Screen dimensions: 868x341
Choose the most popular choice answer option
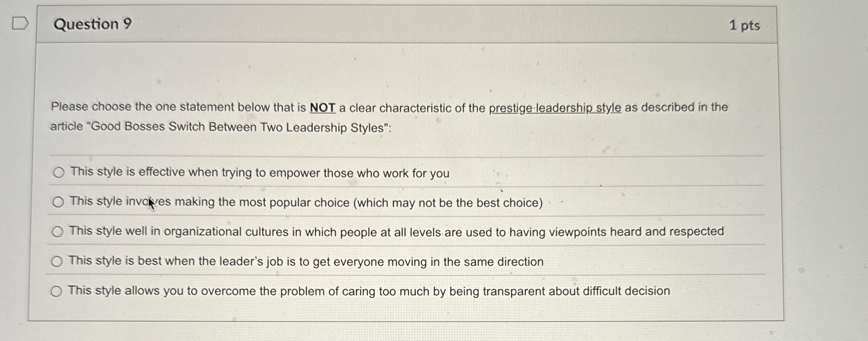point(58,202)
